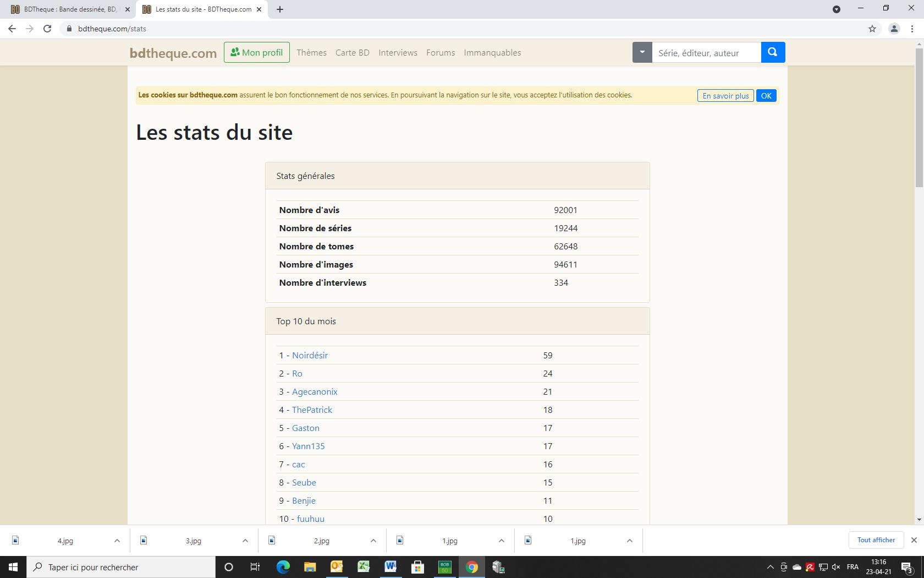Open cac profile link
The height and width of the screenshot is (578, 924).
(x=298, y=464)
